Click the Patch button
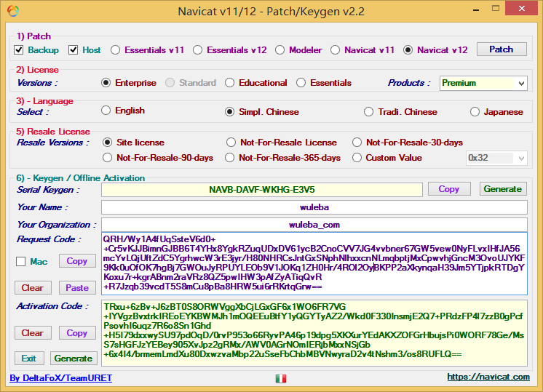Image resolution: width=543 pixels, height=392 pixels. (x=502, y=49)
